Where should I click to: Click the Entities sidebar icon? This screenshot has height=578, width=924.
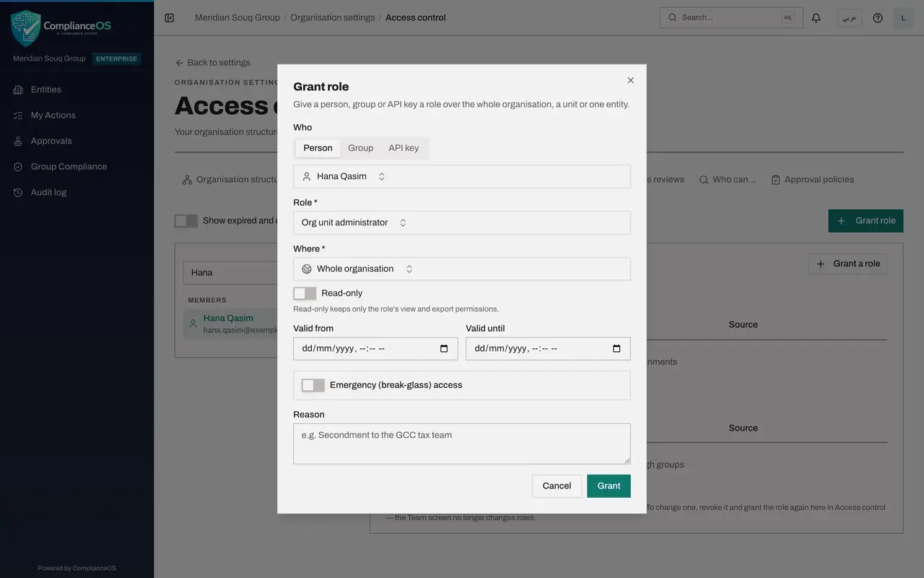click(18, 90)
